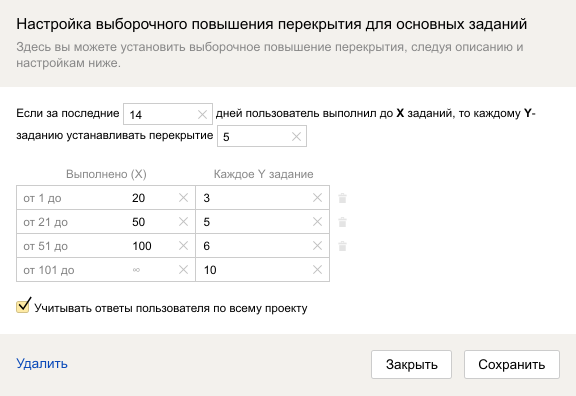The image size is (576, 396).
Task: Click the Закрыть button
Action: pyautogui.click(x=411, y=364)
